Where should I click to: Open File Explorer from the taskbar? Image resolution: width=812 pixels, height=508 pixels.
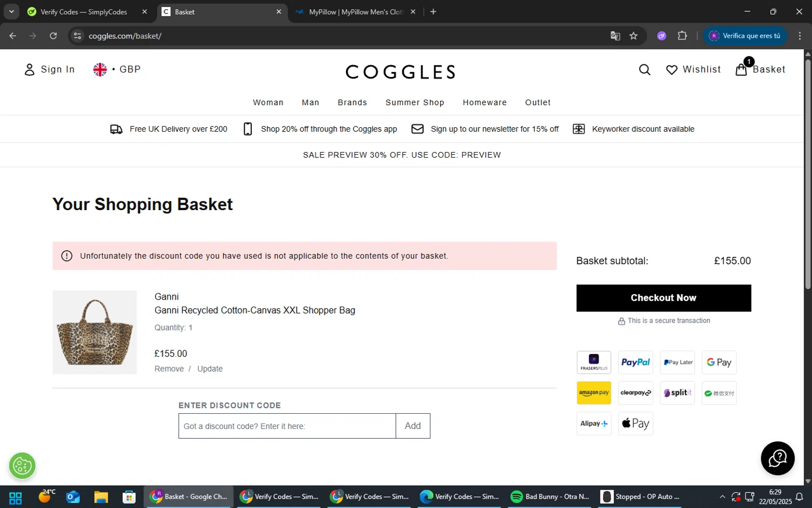coord(101,497)
